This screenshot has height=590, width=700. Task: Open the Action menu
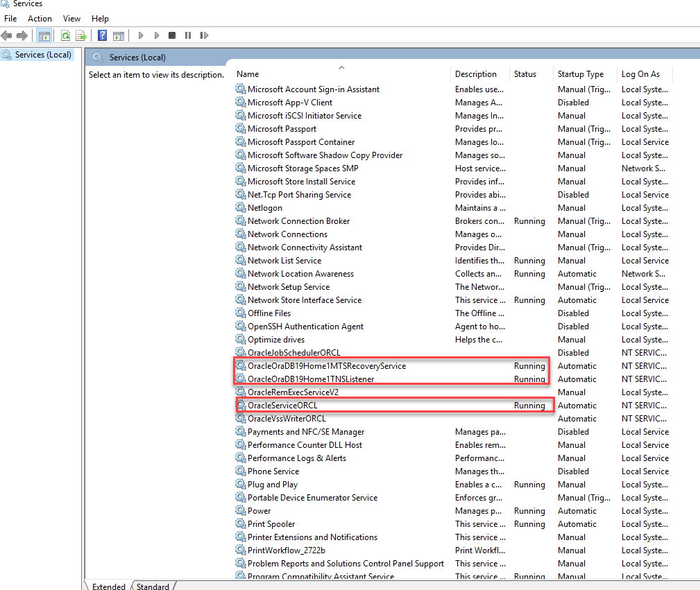[x=40, y=18]
